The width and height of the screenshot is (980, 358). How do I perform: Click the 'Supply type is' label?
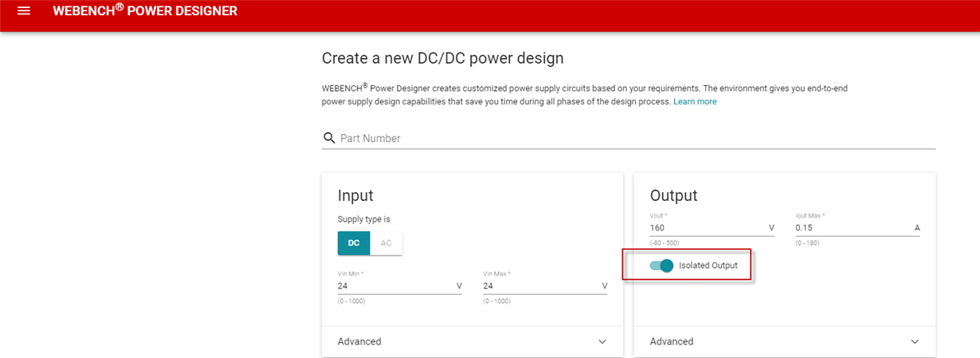364,219
